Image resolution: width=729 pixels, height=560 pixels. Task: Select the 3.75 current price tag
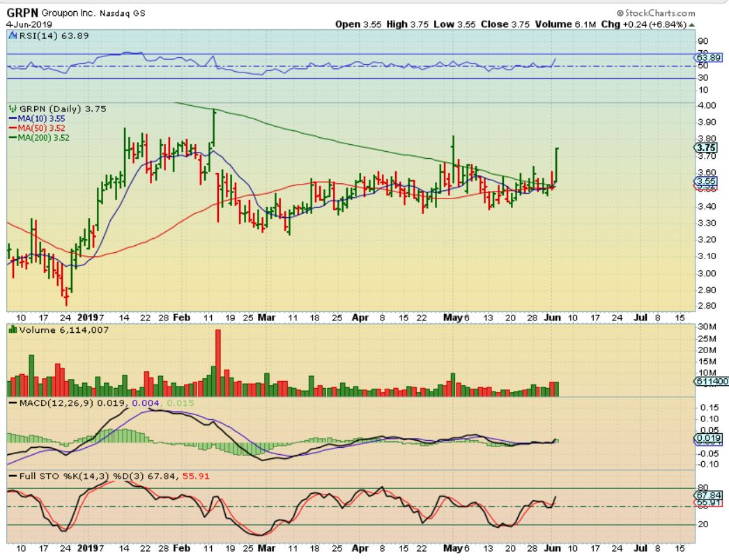coord(705,148)
